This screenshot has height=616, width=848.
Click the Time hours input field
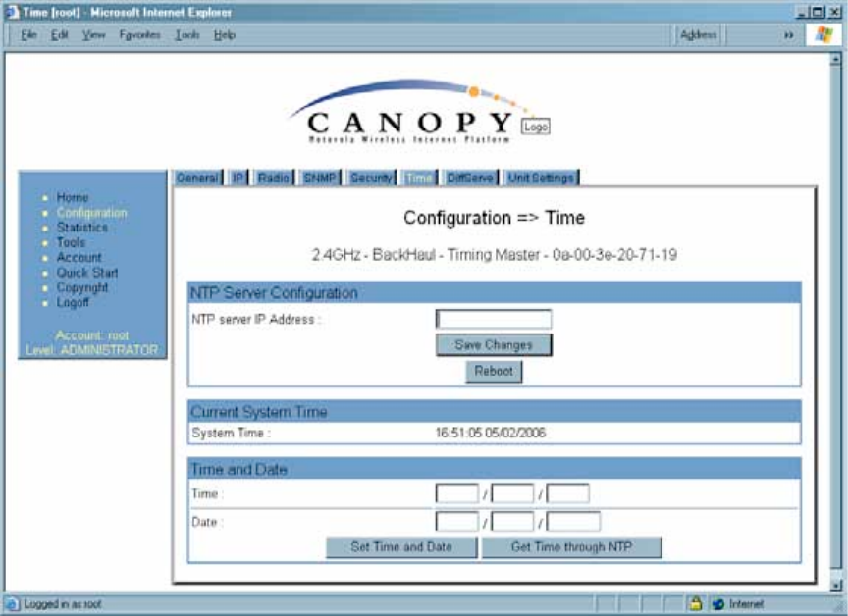click(x=456, y=493)
